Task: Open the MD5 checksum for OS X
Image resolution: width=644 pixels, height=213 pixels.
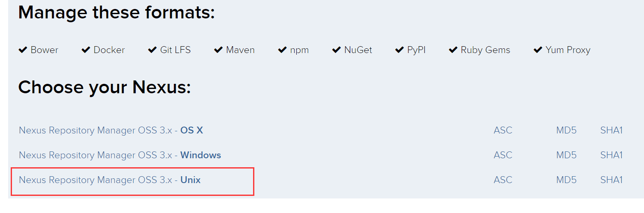Action: point(566,130)
